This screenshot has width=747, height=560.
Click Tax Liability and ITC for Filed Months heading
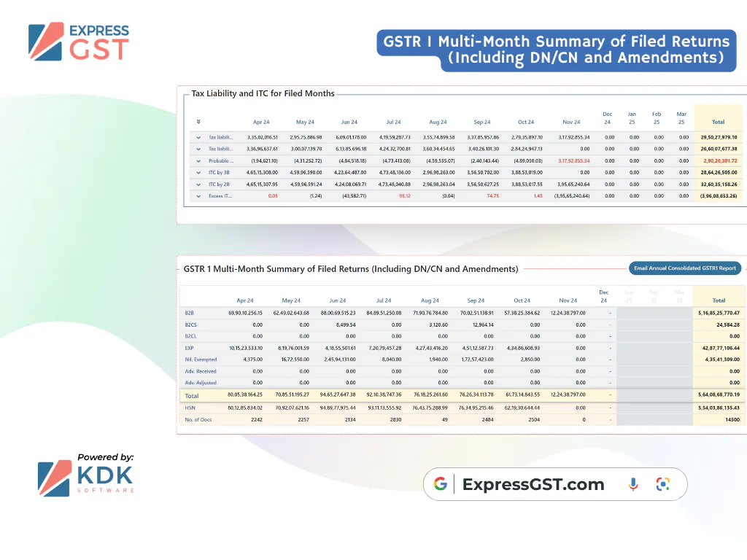263,93
